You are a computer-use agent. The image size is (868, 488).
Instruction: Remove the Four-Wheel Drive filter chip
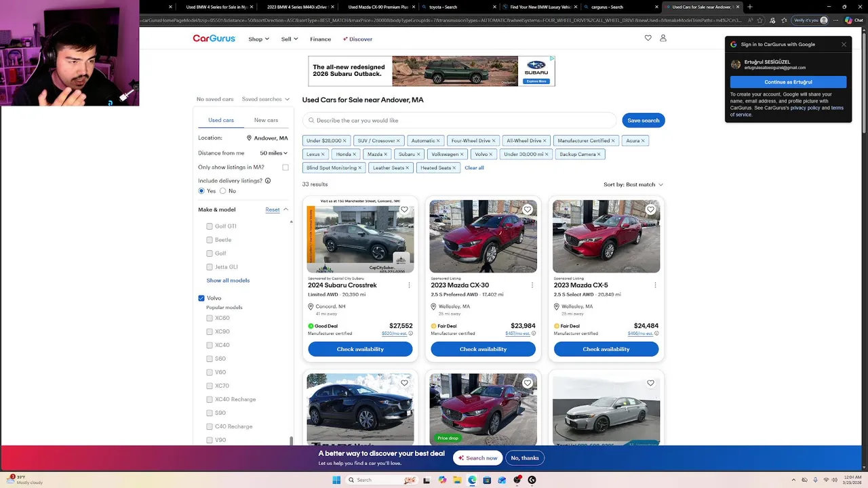[x=494, y=140]
